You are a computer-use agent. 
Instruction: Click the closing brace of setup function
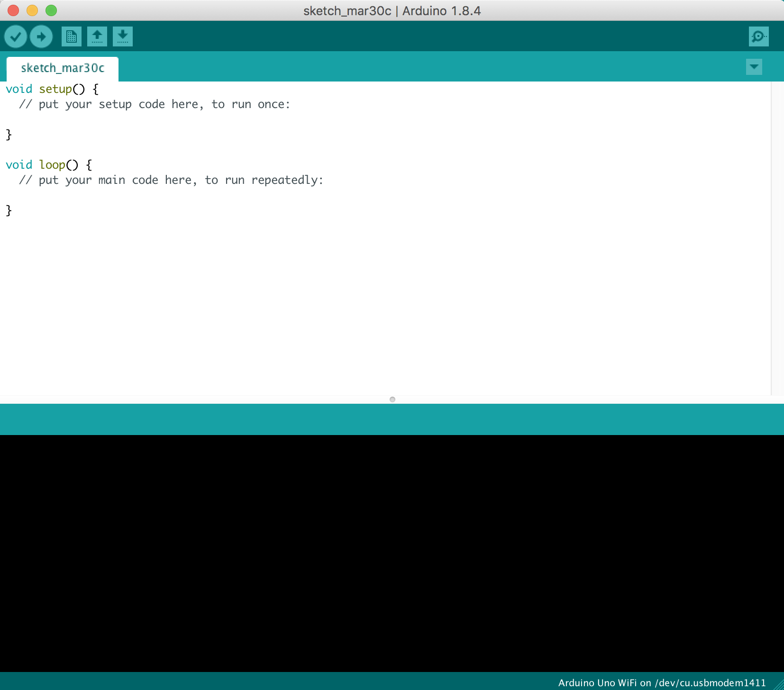coord(9,135)
